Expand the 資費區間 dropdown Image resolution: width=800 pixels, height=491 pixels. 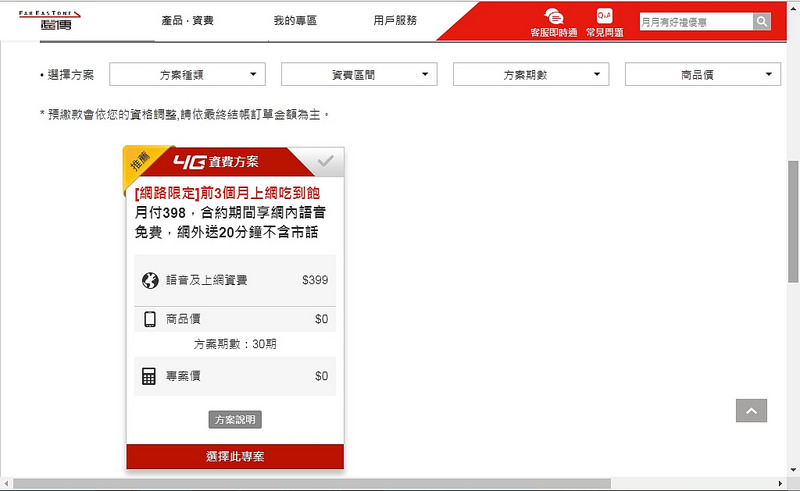[359, 74]
